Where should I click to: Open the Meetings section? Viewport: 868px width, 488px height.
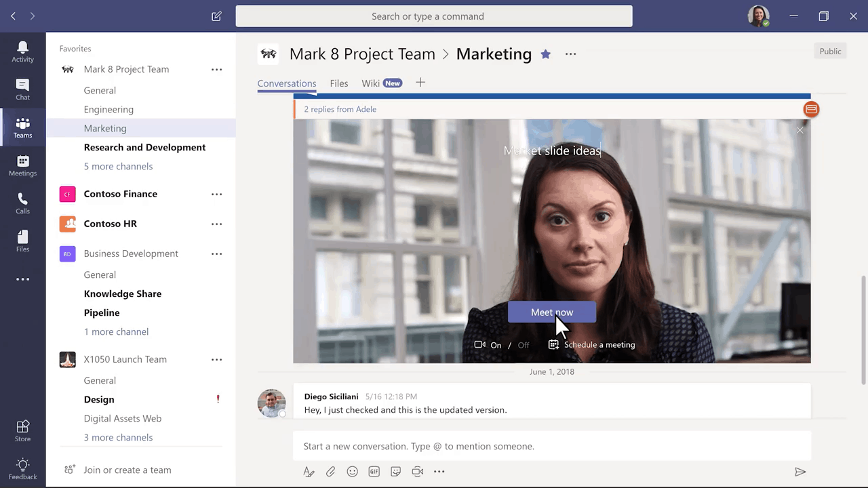tap(22, 165)
